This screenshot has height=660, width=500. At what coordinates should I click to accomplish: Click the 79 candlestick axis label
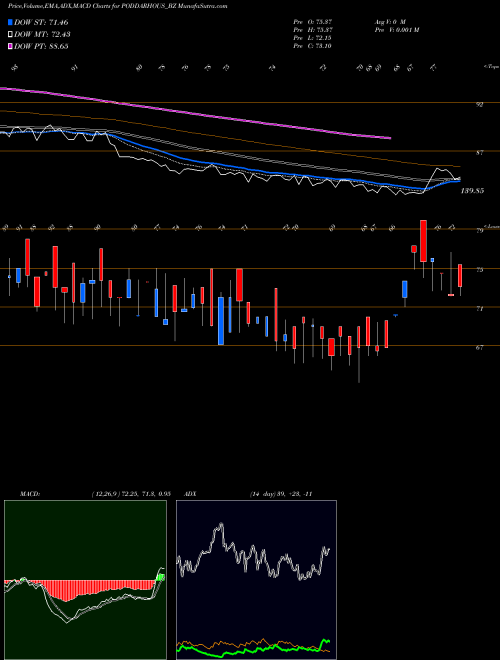point(479,231)
